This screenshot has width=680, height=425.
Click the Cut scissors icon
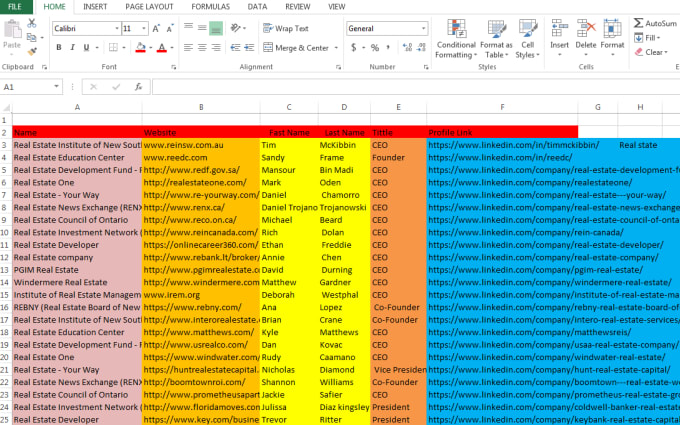coord(32,23)
